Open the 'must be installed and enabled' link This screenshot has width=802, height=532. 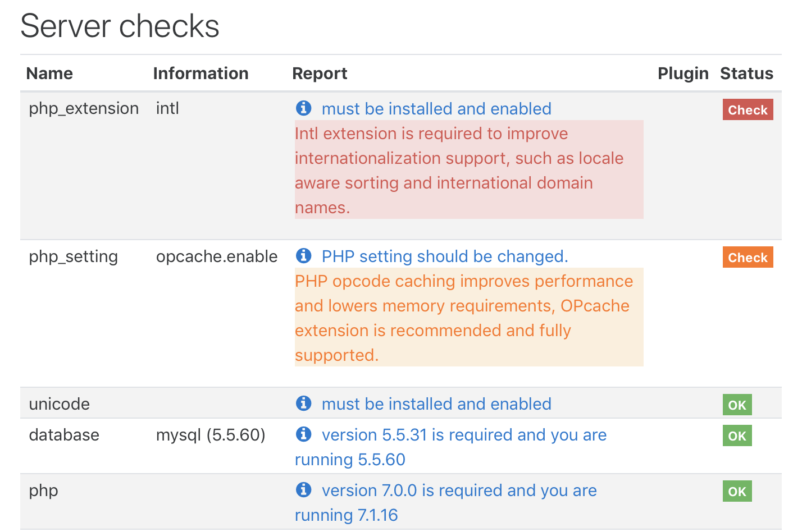point(436,108)
